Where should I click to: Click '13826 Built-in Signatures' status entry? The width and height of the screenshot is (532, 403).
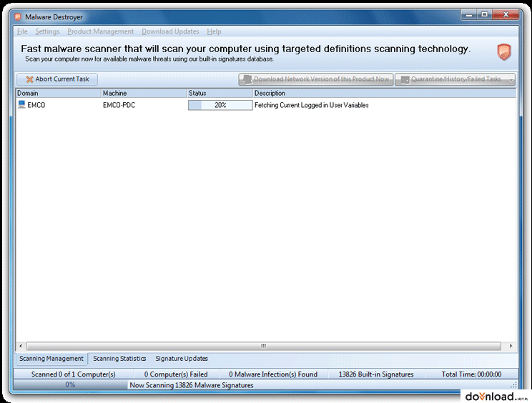click(376, 374)
